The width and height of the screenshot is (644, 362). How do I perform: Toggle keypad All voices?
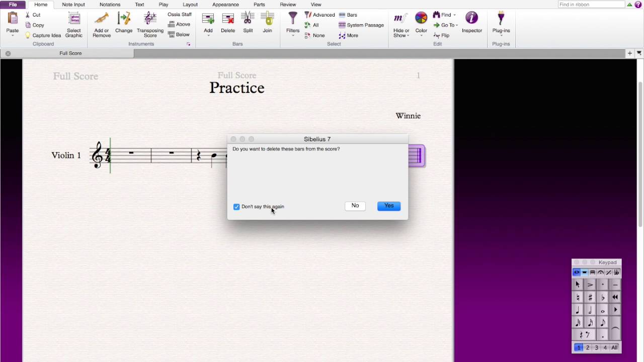[x=614, y=347]
